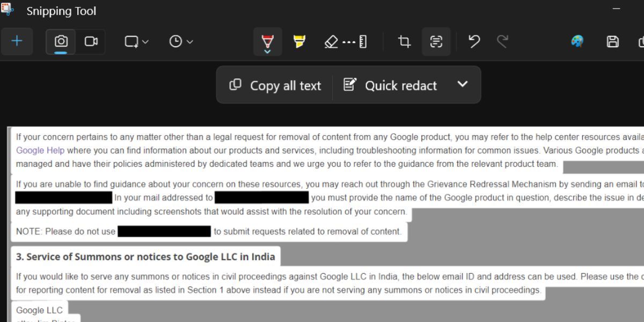Open the ruler tool

point(363,41)
